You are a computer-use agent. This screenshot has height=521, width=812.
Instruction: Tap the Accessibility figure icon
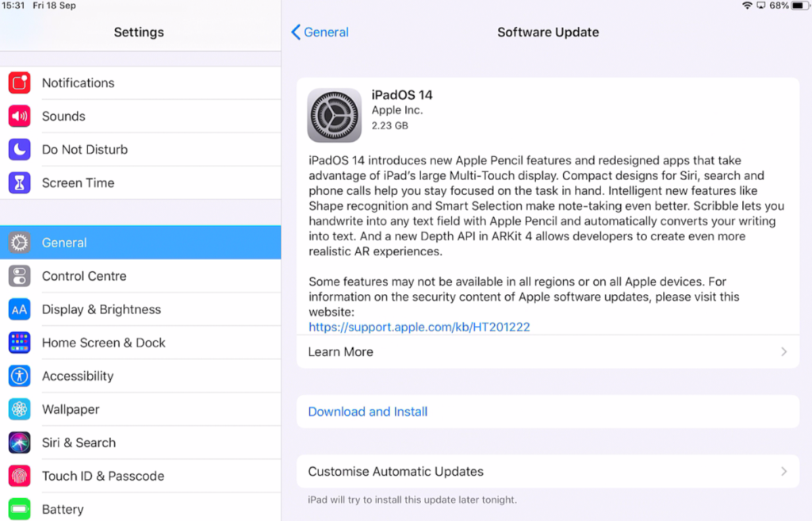click(x=19, y=376)
